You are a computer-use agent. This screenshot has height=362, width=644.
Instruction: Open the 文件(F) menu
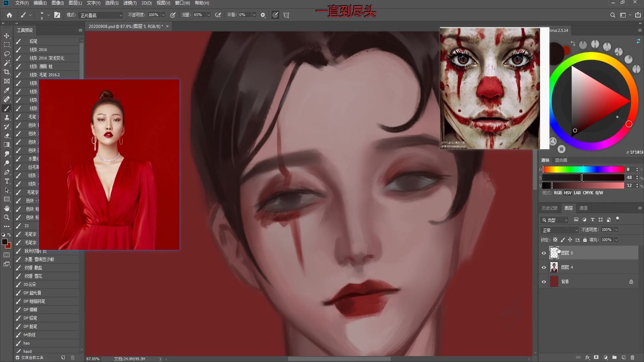22,3
